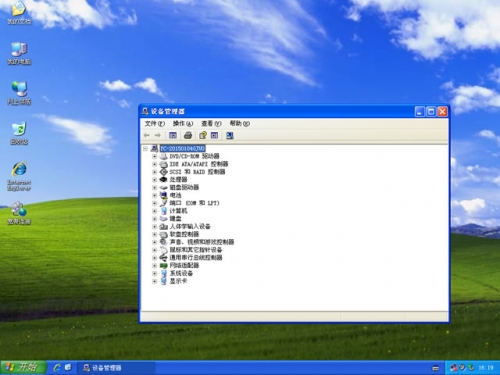Select the 声音、视频和游戏控制器 label

click(x=202, y=242)
